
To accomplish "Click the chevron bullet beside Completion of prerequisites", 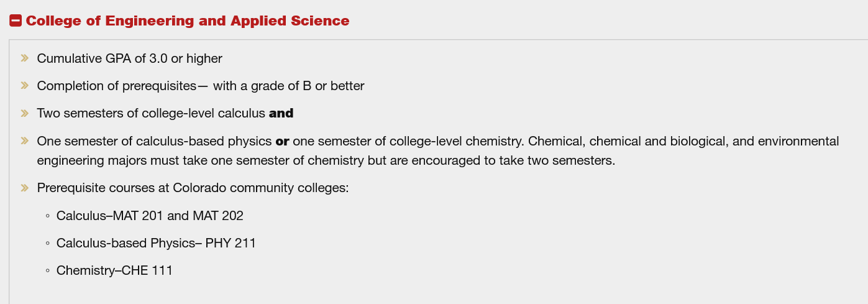I will (25, 86).
